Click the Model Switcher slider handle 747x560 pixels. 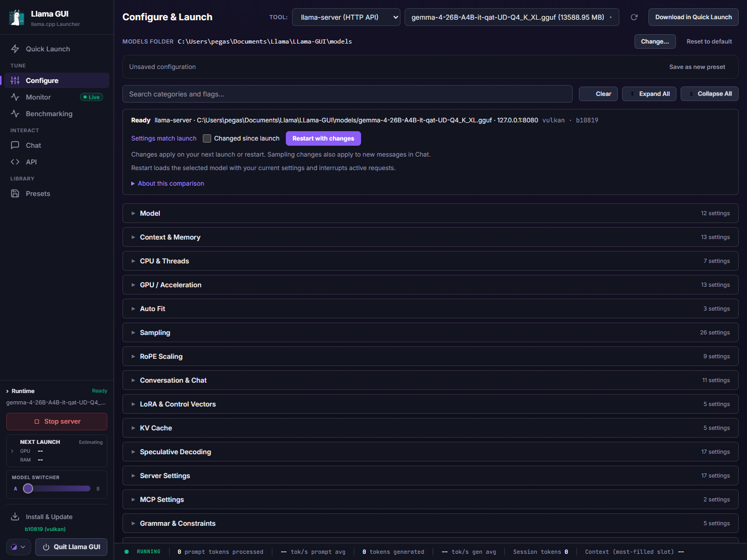[28, 488]
